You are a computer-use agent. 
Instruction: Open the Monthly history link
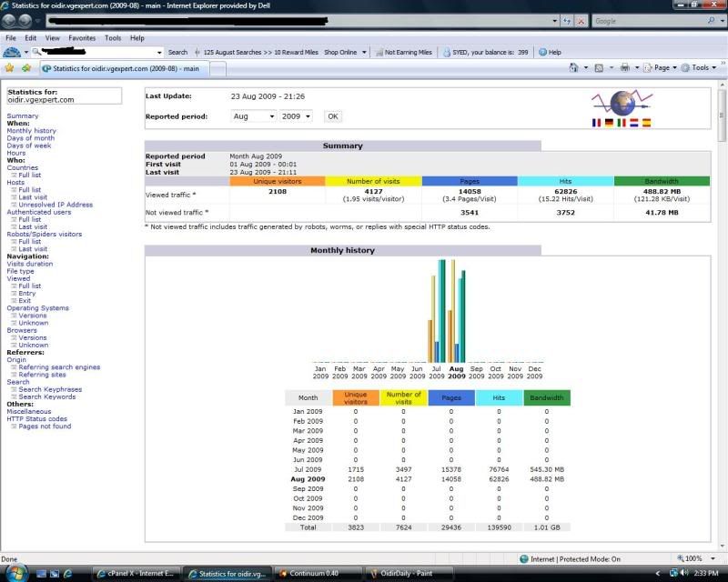coord(31,131)
